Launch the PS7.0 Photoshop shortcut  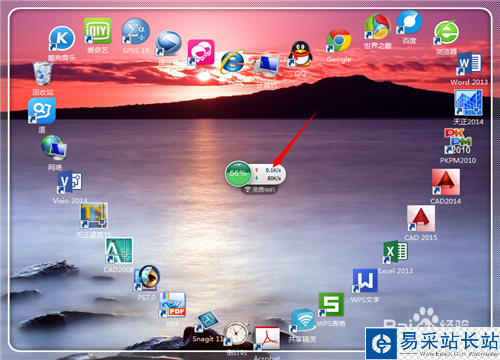(147, 278)
